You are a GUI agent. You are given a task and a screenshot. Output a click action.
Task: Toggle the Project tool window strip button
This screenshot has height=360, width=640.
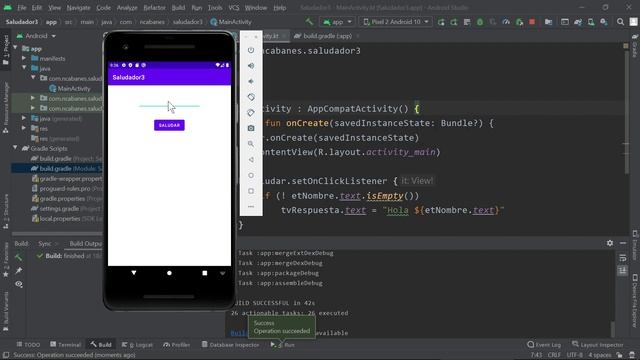coord(6,50)
